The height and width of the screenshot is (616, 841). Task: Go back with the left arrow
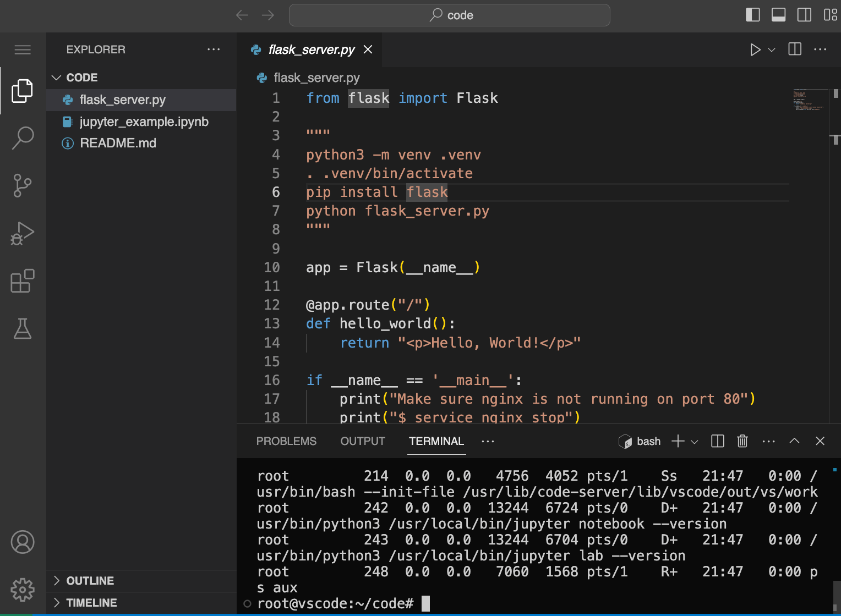tap(242, 15)
